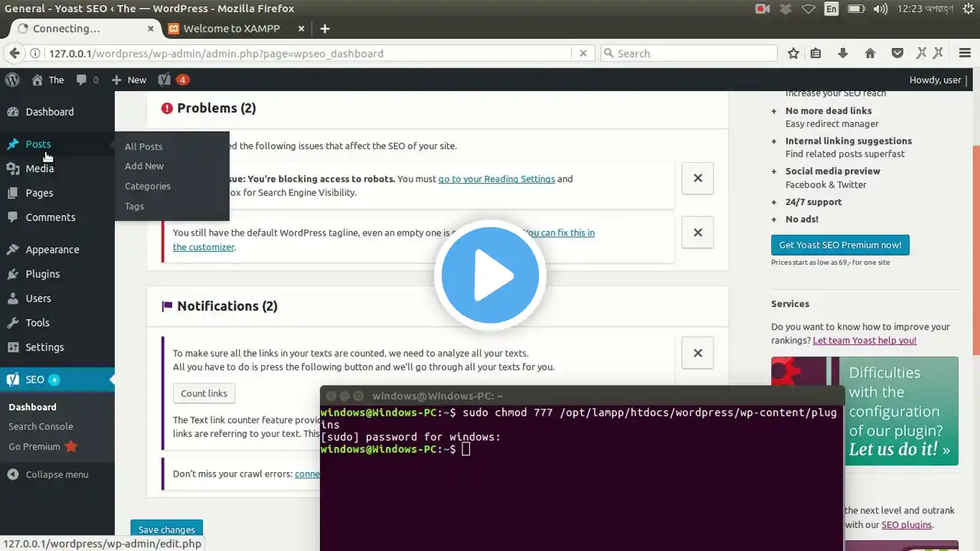
Task: Follow the go to your Reading Settings link
Action: (497, 178)
